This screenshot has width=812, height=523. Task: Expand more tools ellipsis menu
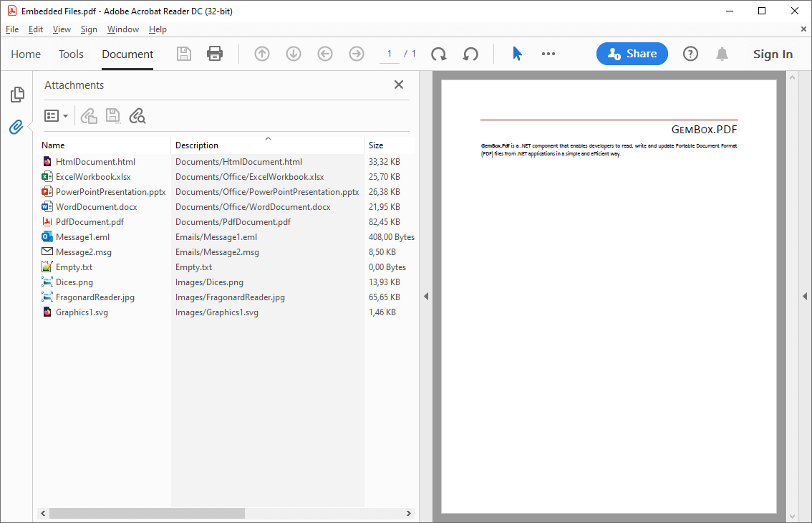point(548,54)
